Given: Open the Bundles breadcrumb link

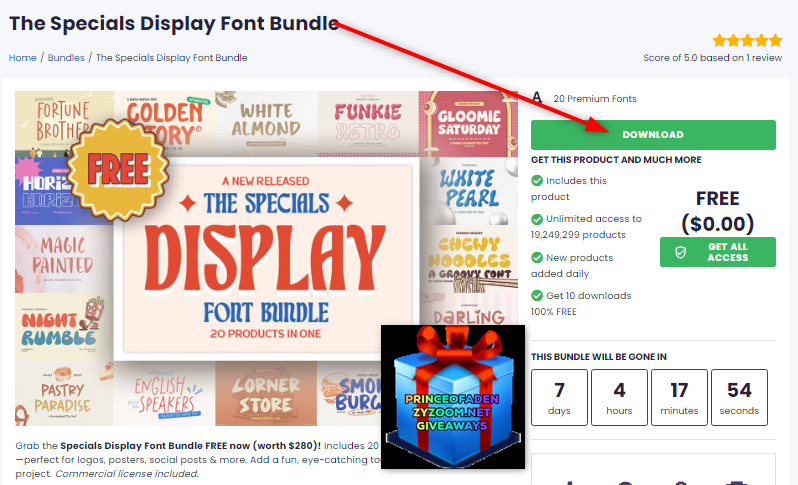Looking at the screenshot, I should point(66,58).
